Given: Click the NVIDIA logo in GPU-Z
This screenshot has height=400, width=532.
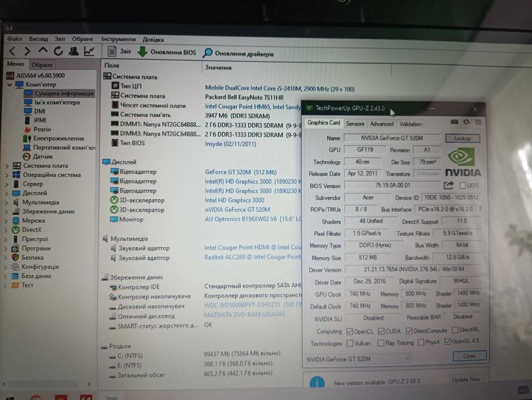Looking at the screenshot, I should point(463,162).
